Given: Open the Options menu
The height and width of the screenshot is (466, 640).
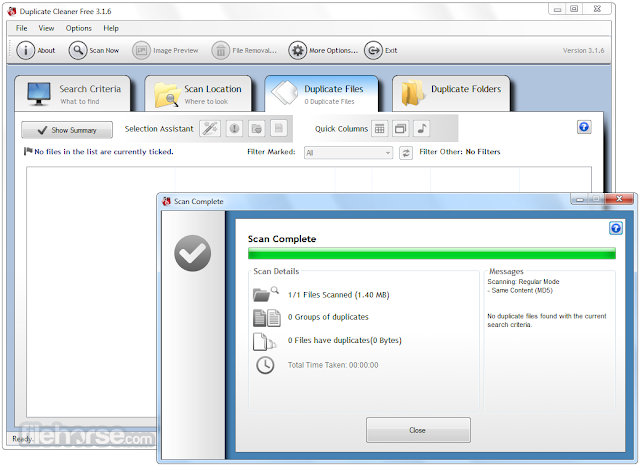Looking at the screenshot, I should [x=79, y=28].
